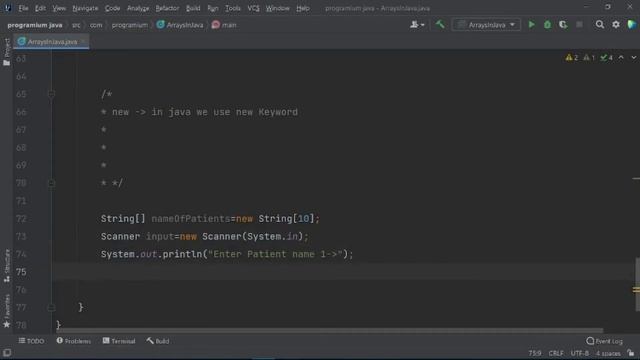Screen dimensions: 640x360
Task: Click the green typo count indicator
Action: 606,58
